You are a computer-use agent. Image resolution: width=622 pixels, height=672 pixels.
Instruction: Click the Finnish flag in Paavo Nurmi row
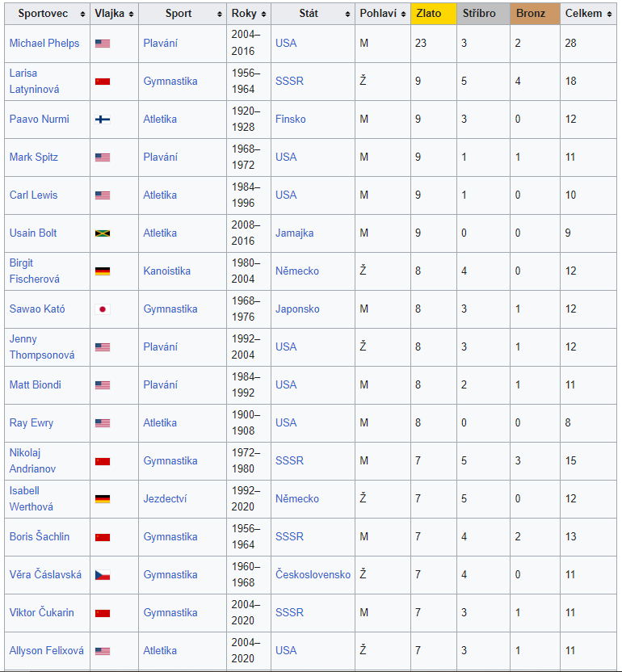(x=103, y=120)
